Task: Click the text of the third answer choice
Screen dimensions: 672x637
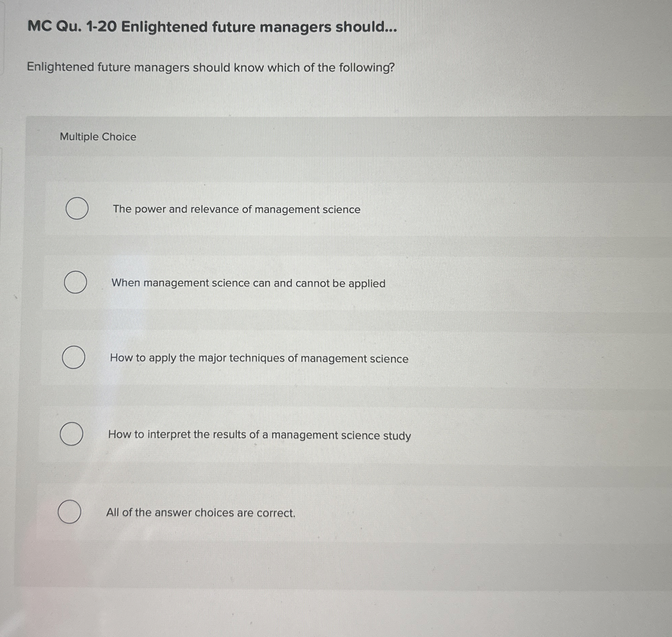Action: coord(259,358)
